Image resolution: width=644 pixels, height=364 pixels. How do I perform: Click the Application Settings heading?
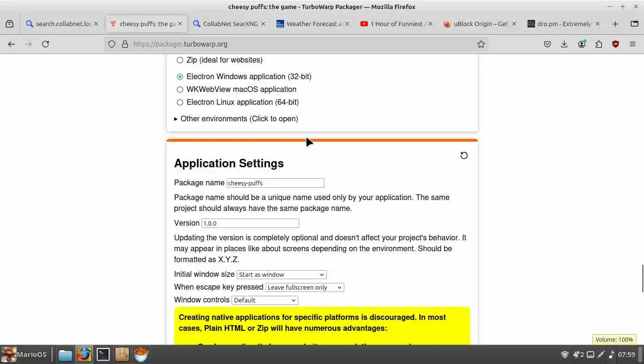click(229, 164)
